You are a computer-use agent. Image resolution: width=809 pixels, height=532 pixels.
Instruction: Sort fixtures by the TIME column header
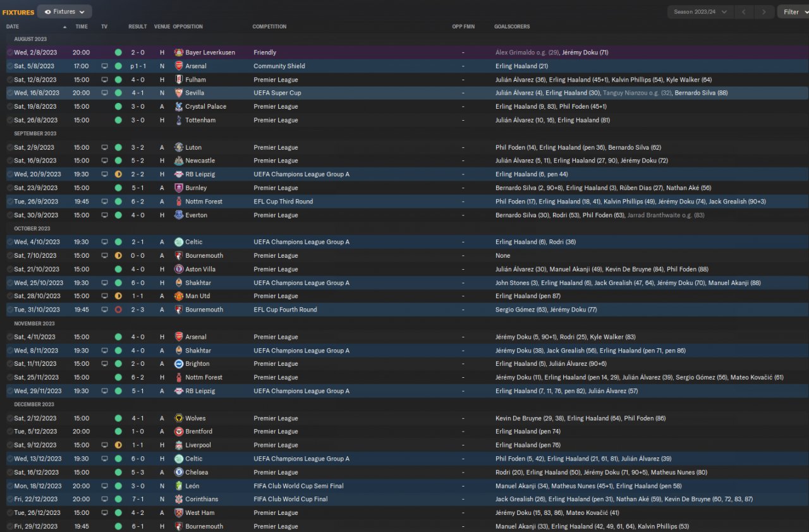(82, 27)
